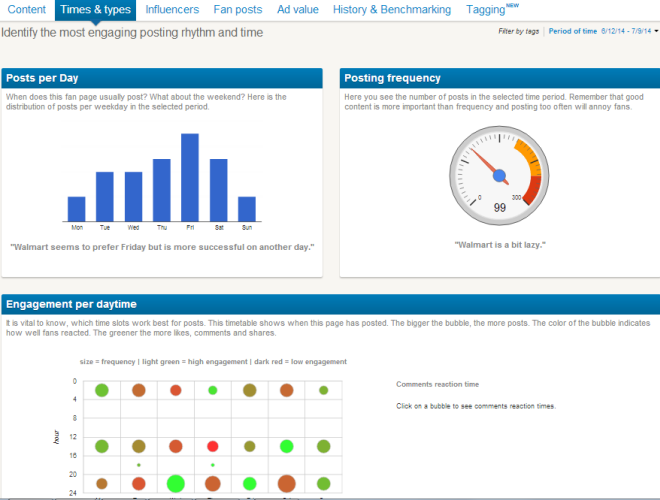660x500 pixels.
Task: Open the Content tab
Action: click(27, 10)
